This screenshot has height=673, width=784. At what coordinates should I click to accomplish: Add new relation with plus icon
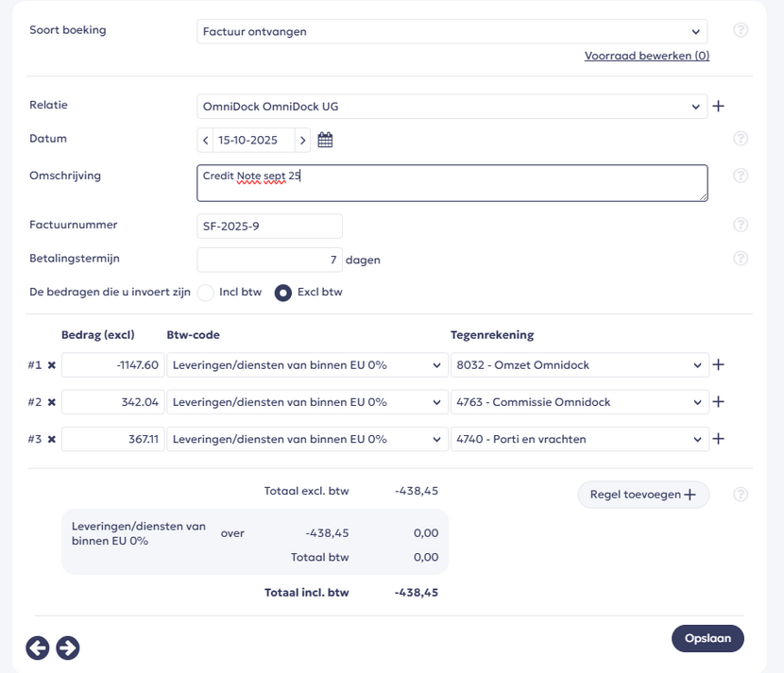click(718, 106)
